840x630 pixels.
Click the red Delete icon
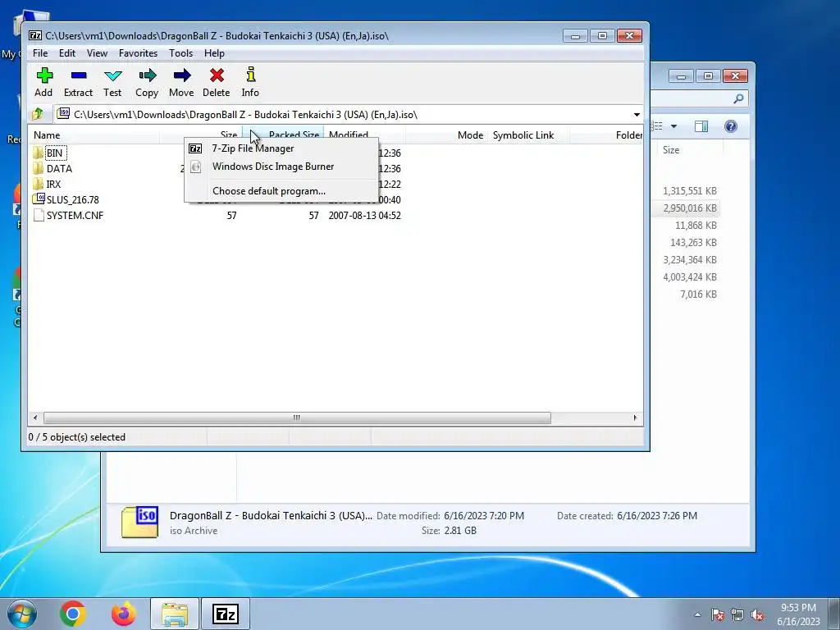(x=217, y=75)
